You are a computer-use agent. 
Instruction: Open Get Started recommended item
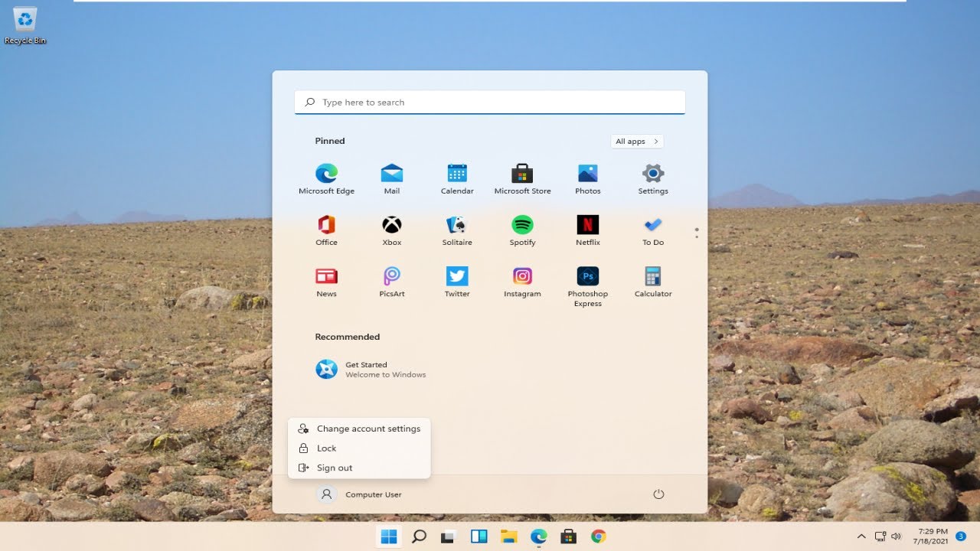point(371,370)
